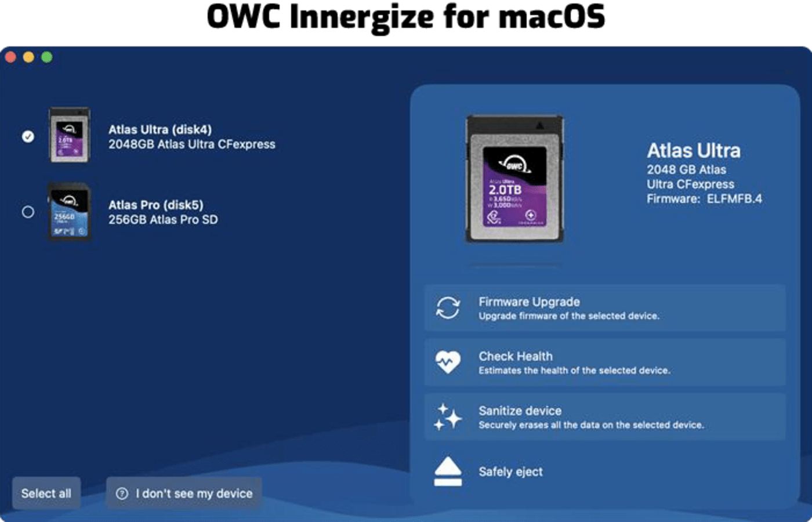812x522 pixels.
Task: Click the I don't see my device button
Action: (x=184, y=494)
